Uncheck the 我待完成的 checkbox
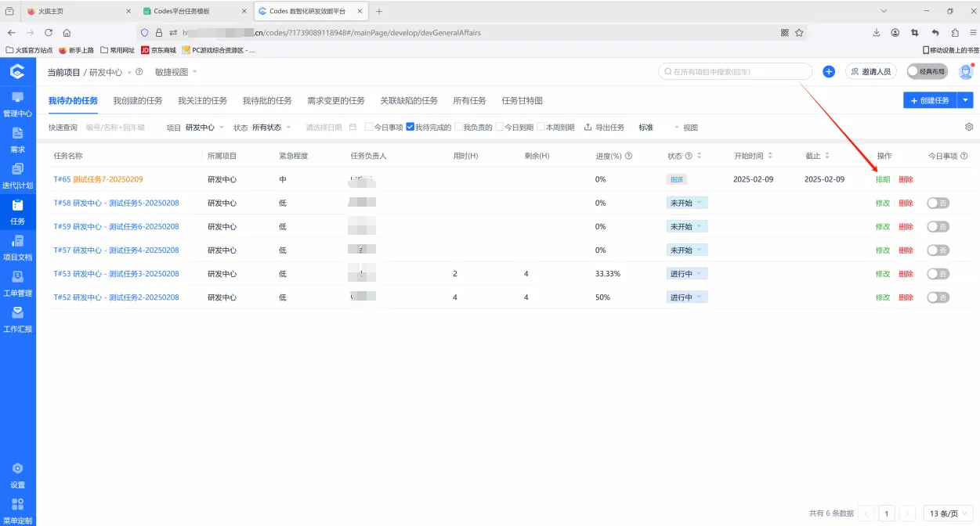The height and width of the screenshot is (526, 980). tap(410, 127)
